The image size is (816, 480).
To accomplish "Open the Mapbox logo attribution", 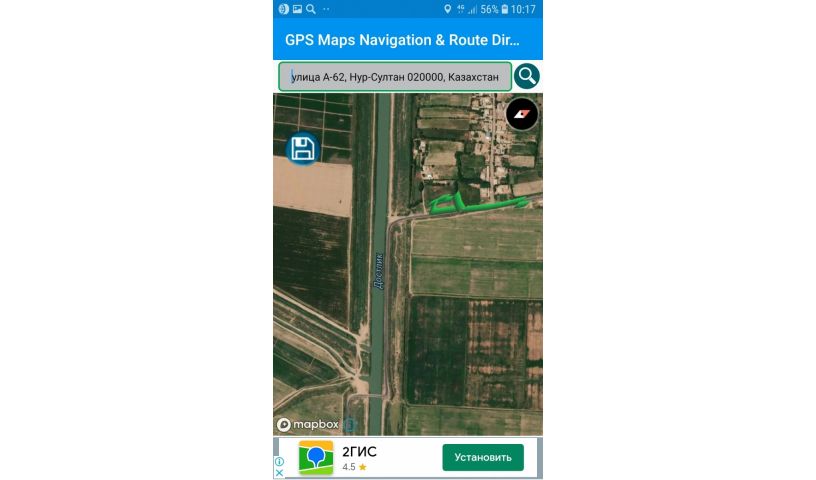I will [308, 424].
